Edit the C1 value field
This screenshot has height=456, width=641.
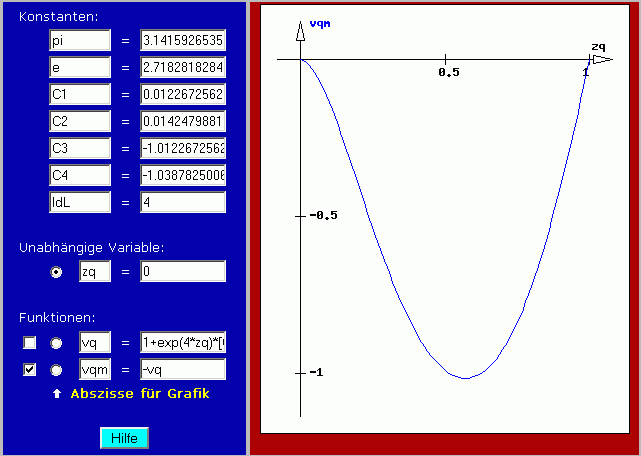click(x=183, y=94)
